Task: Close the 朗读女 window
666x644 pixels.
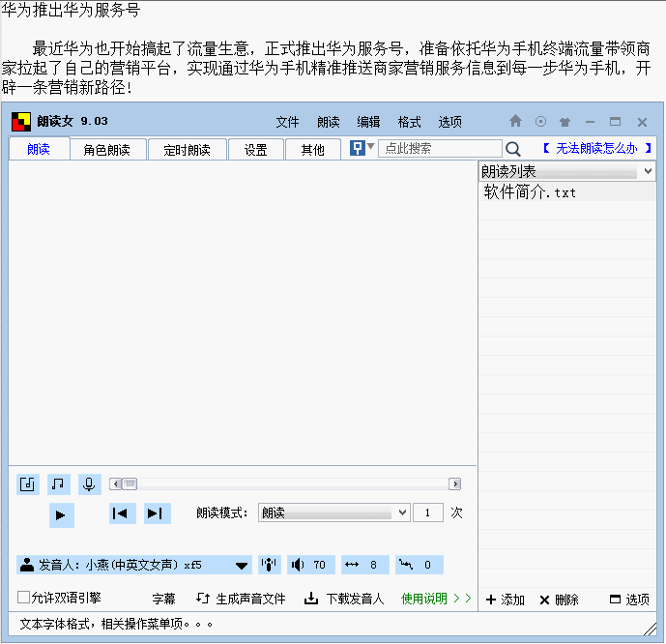Action: (x=642, y=123)
